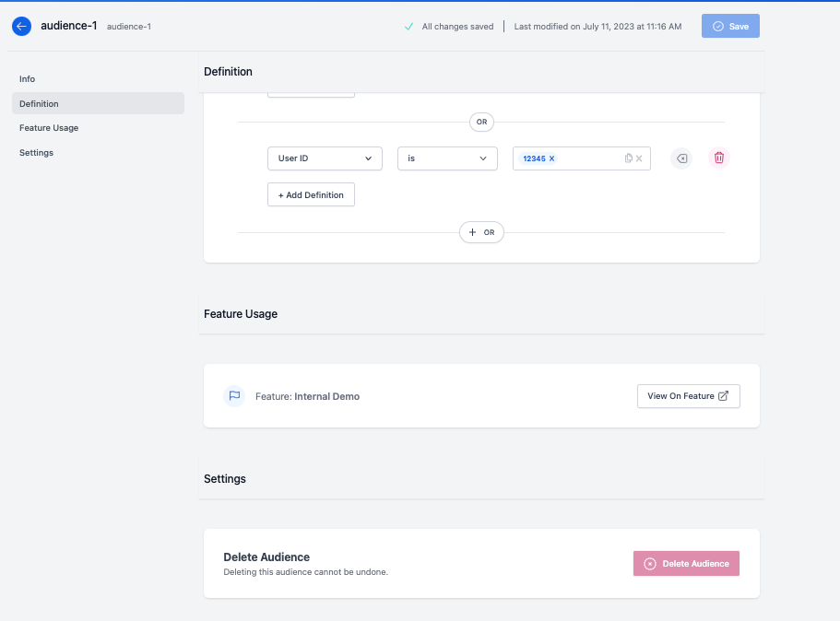Go to the Info section
The image size is (840, 621).
click(x=27, y=78)
